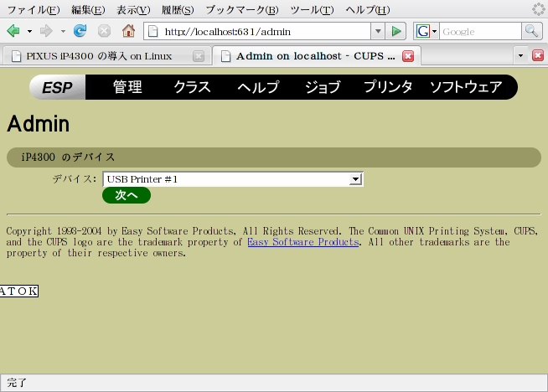The image size is (548, 392).
Task: Expand the address bar history dropdown
Action: [378, 32]
